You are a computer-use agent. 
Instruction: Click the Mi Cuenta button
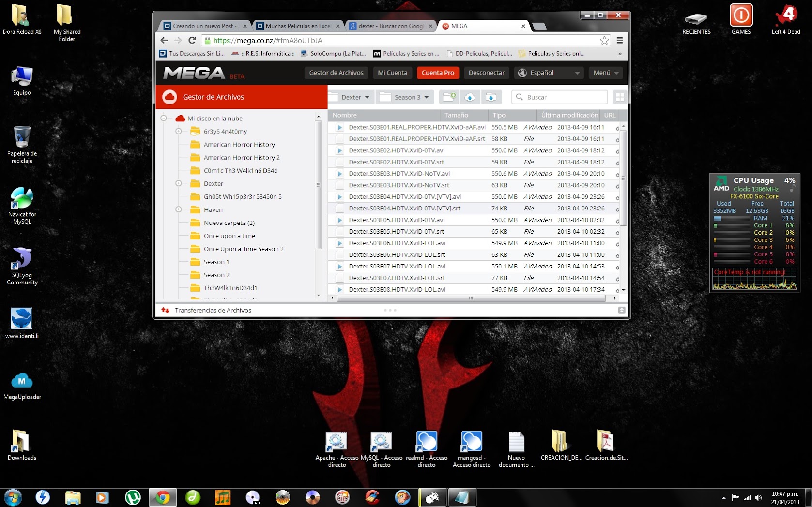click(x=393, y=73)
